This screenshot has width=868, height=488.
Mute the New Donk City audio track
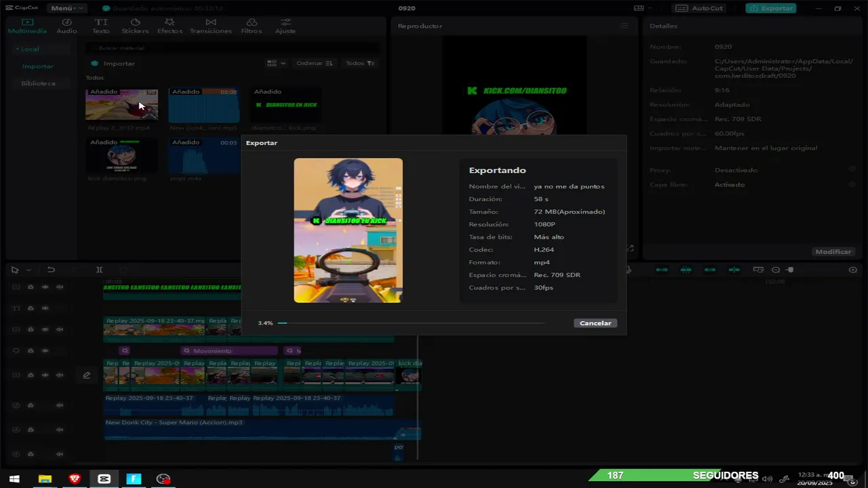[60, 430]
